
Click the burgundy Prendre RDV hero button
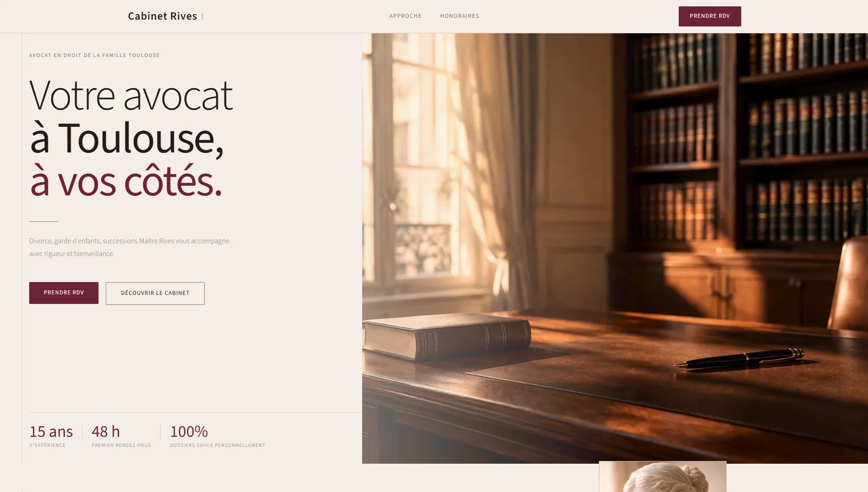click(64, 293)
